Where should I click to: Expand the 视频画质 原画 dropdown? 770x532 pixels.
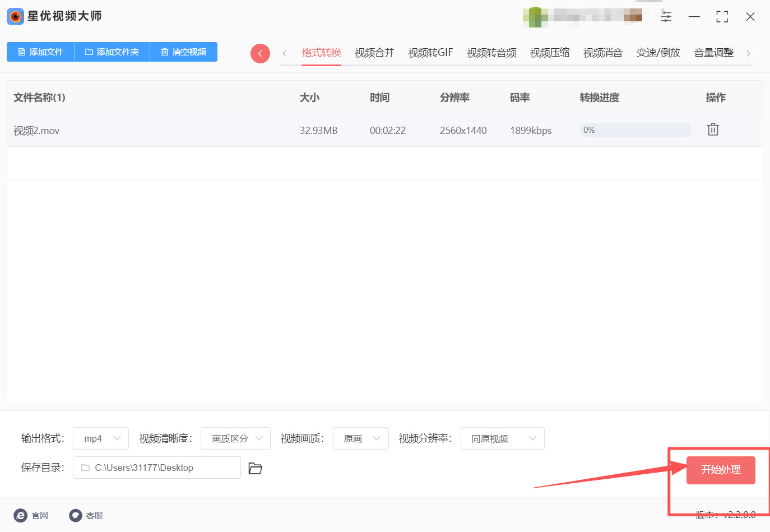tap(361, 438)
